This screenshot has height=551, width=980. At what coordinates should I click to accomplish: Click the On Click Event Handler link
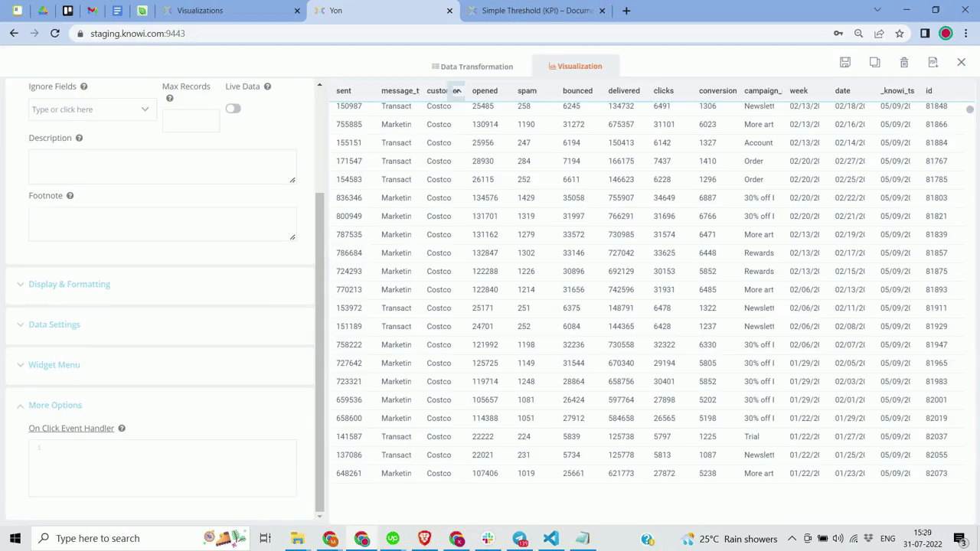[x=71, y=429]
